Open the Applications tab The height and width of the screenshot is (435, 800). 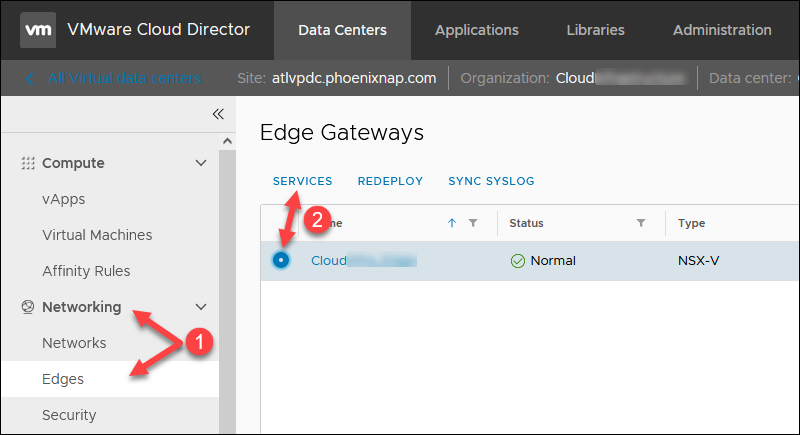point(477,30)
